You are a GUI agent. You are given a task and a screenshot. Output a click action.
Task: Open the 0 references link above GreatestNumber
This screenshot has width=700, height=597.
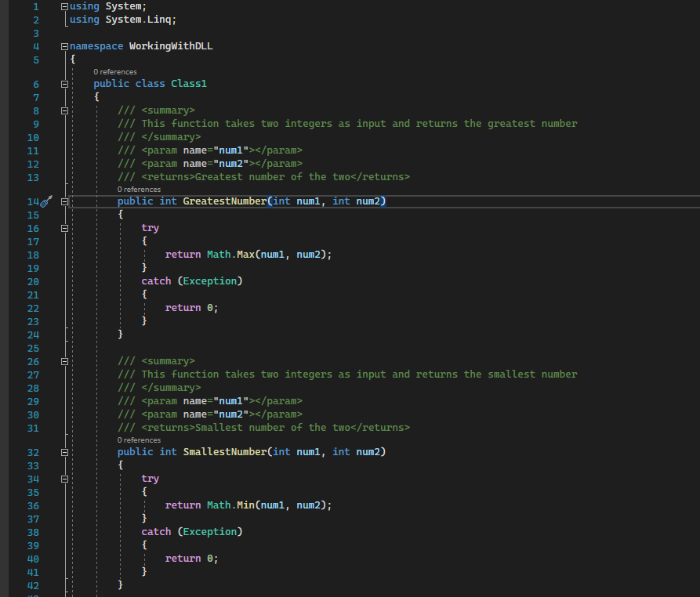coord(139,189)
